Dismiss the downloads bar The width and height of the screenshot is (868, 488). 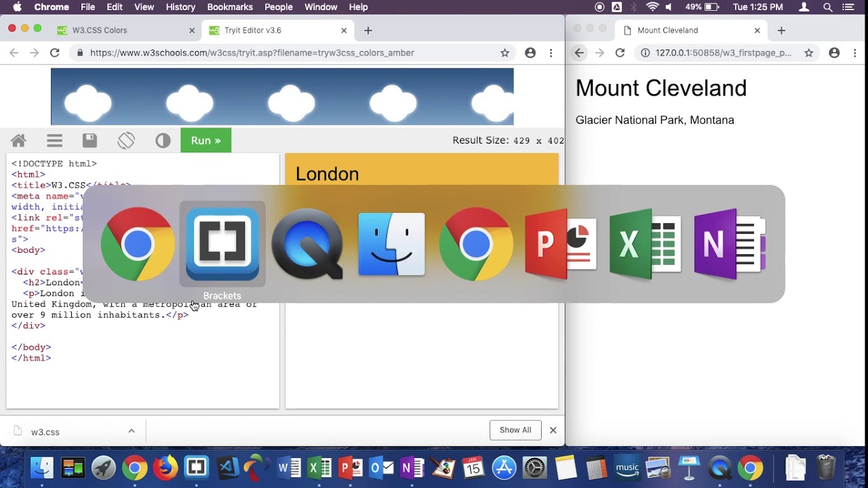(553, 430)
